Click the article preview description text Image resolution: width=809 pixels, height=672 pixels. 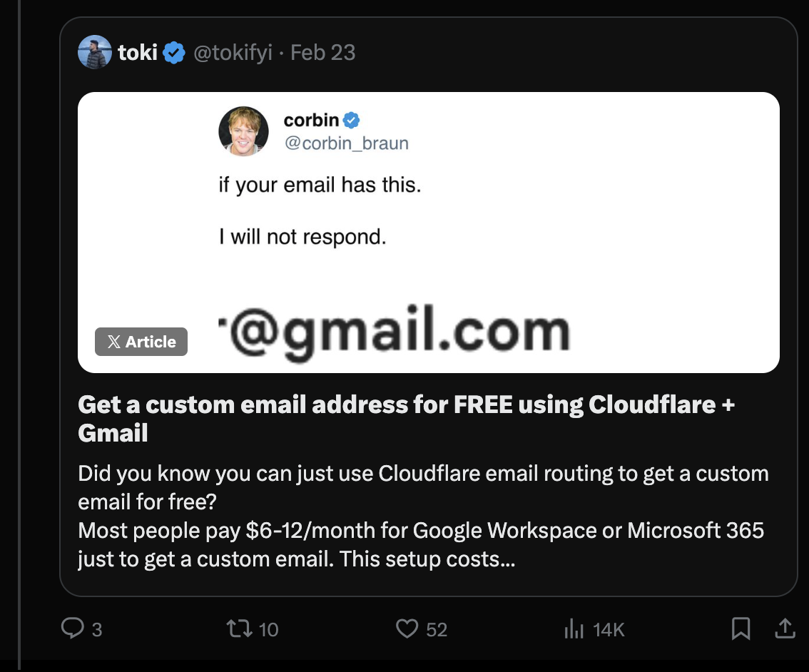[422, 516]
